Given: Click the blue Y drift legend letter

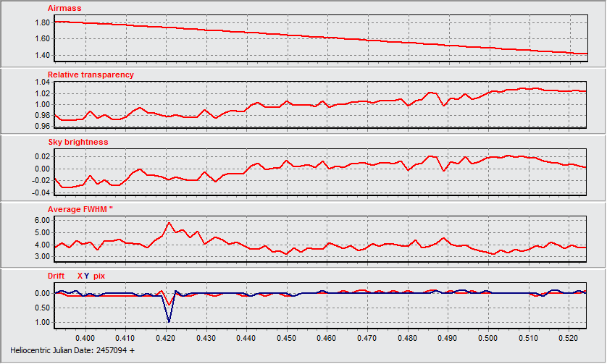Looking at the screenshot, I should pyautogui.click(x=87, y=276).
